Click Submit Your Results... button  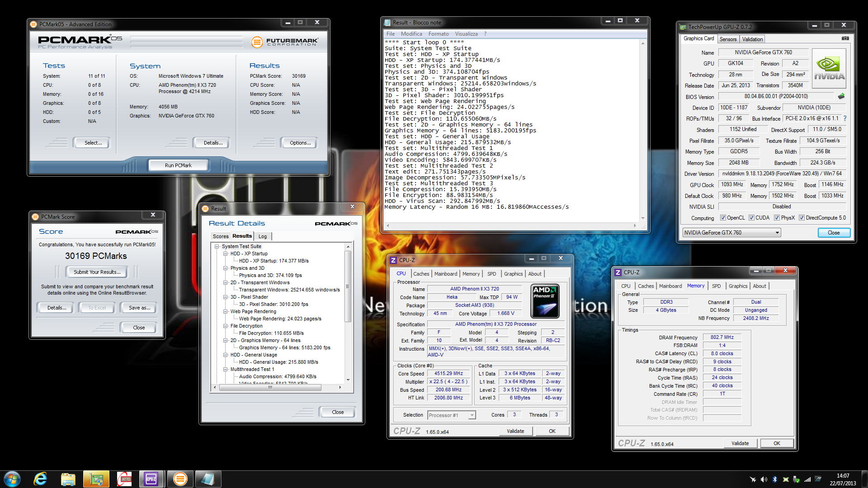click(97, 272)
